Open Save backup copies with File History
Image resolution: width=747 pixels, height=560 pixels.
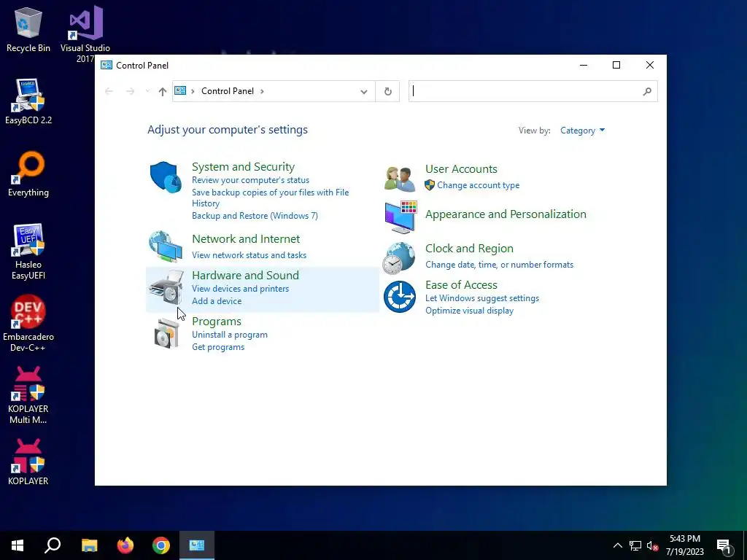point(270,198)
